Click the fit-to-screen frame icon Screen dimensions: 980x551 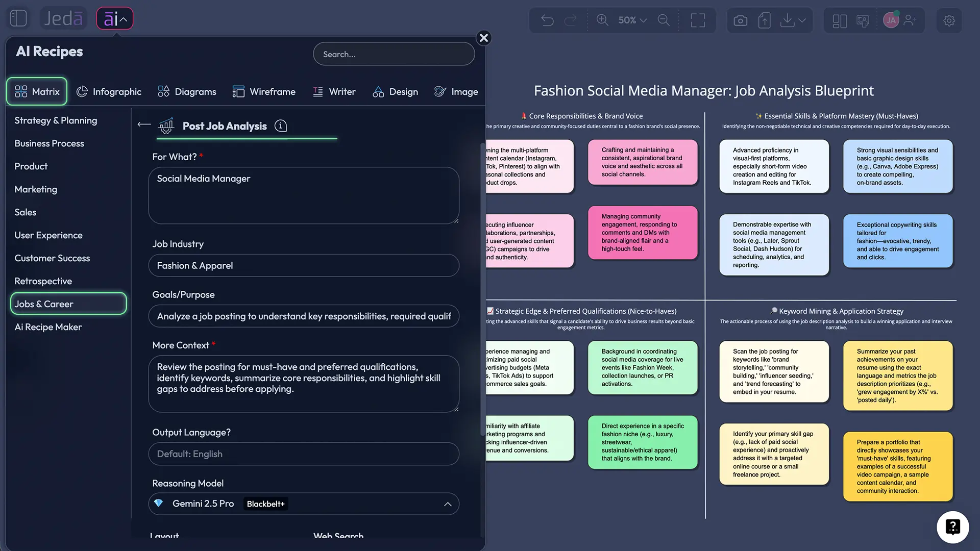[698, 20]
